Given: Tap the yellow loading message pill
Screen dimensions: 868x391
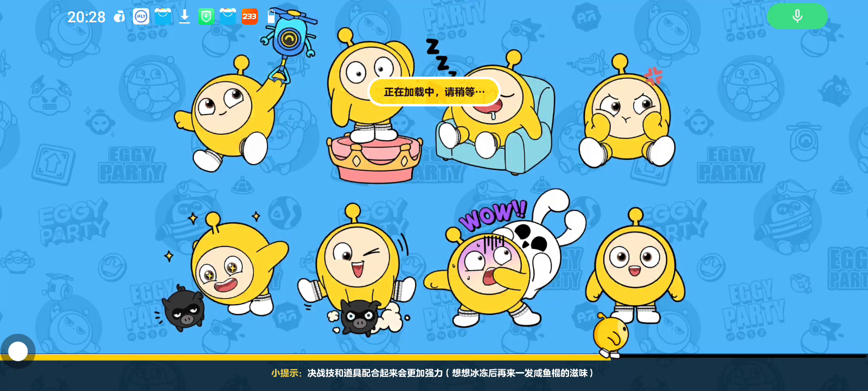Looking at the screenshot, I should 434,92.
